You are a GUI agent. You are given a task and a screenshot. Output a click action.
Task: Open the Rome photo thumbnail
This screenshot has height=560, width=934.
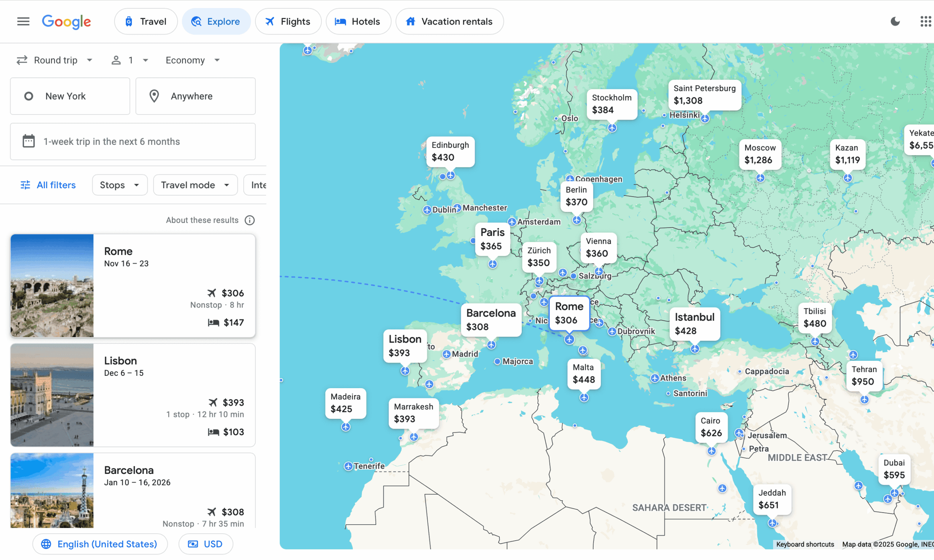click(x=52, y=286)
